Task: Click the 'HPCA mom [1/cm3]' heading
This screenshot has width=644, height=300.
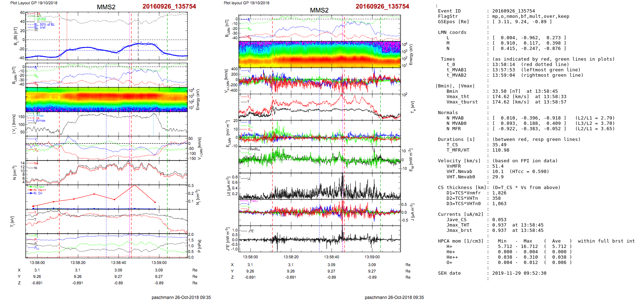Action: (x=461, y=241)
